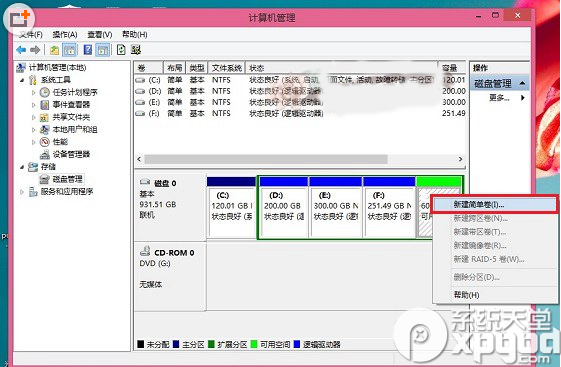Click the drive icon in the (C:) row

140,80
